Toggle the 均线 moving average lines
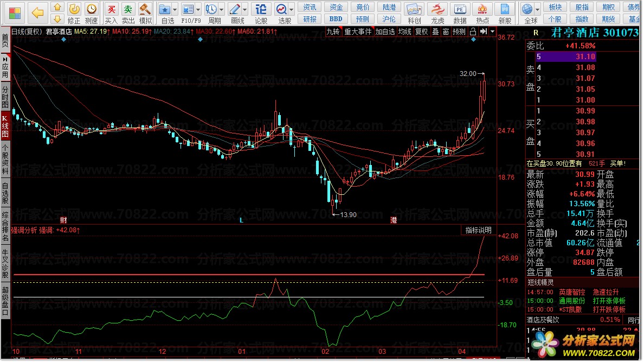This screenshot has width=644, height=362. (x=404, y=31)
